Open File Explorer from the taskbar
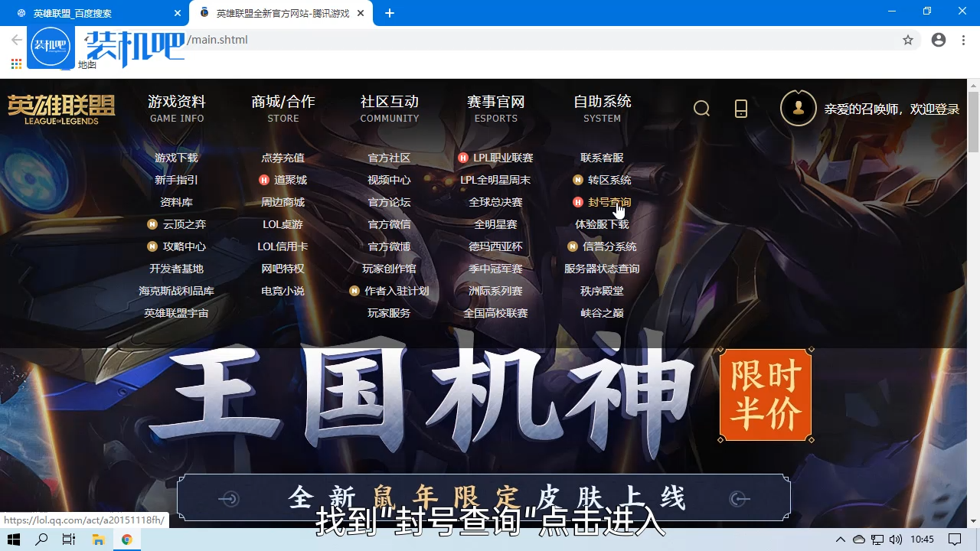 coord(99,539)
